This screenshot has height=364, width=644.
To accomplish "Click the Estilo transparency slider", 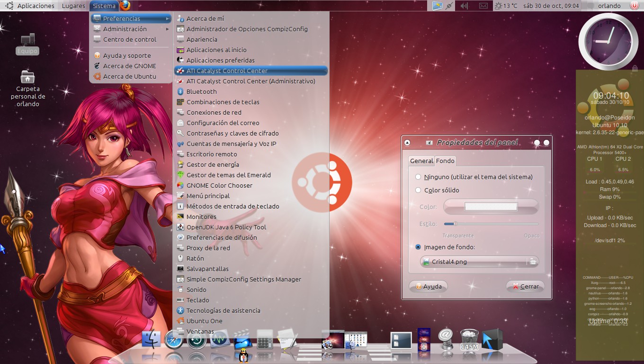I will [491, 224].
